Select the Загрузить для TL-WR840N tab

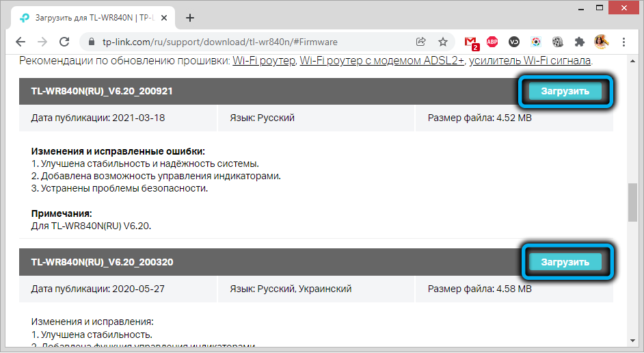[94, 18]
